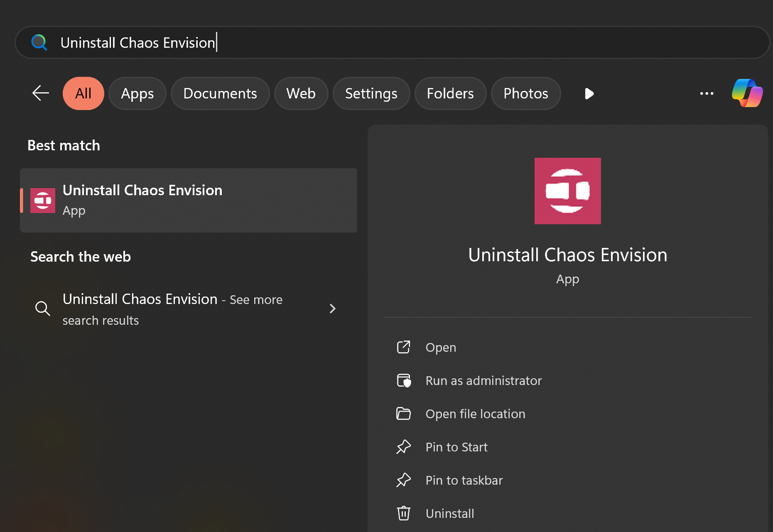Open 'See more search results' web entry
This screenshot has width=773, height=532.
[189, 309]
